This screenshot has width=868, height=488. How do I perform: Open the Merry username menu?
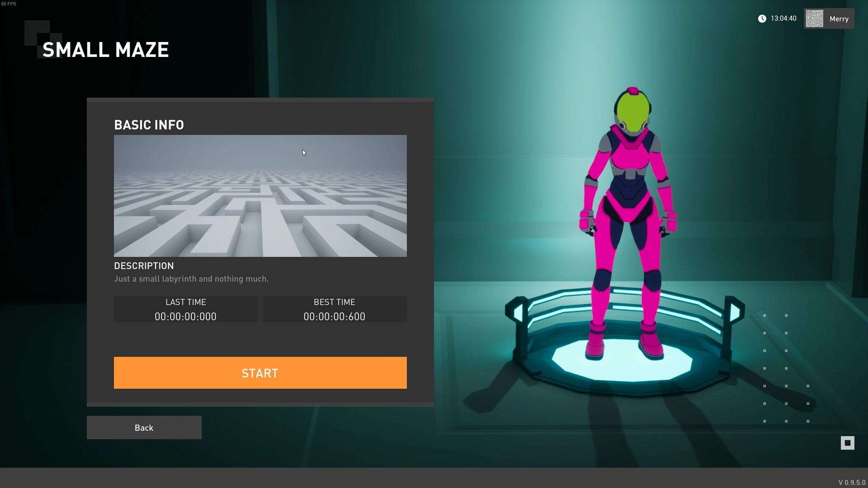(840, 19)
